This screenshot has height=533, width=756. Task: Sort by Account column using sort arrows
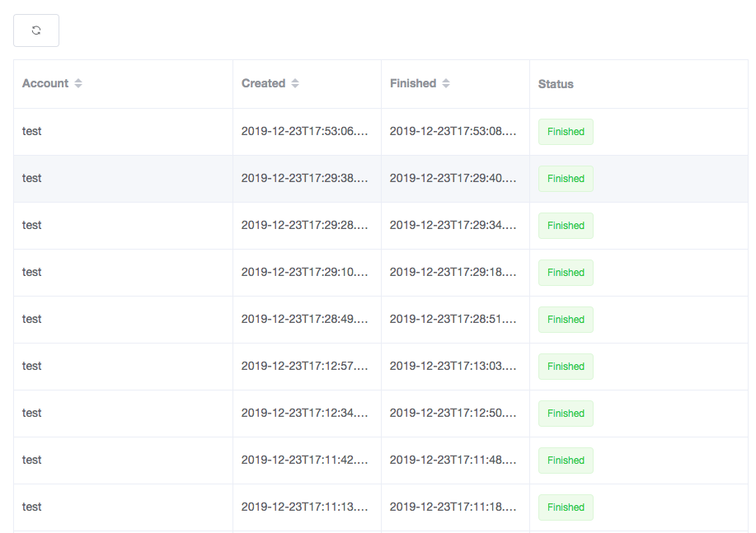(78, 83)
